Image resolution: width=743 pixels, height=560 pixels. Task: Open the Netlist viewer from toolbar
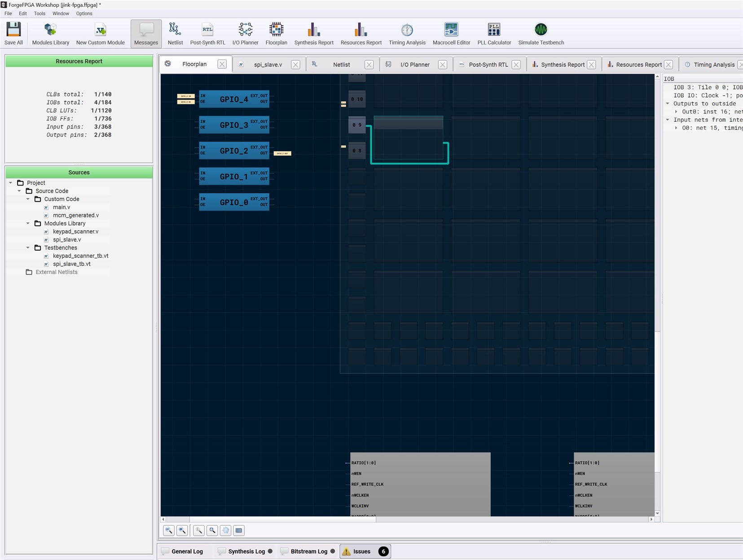175,34
